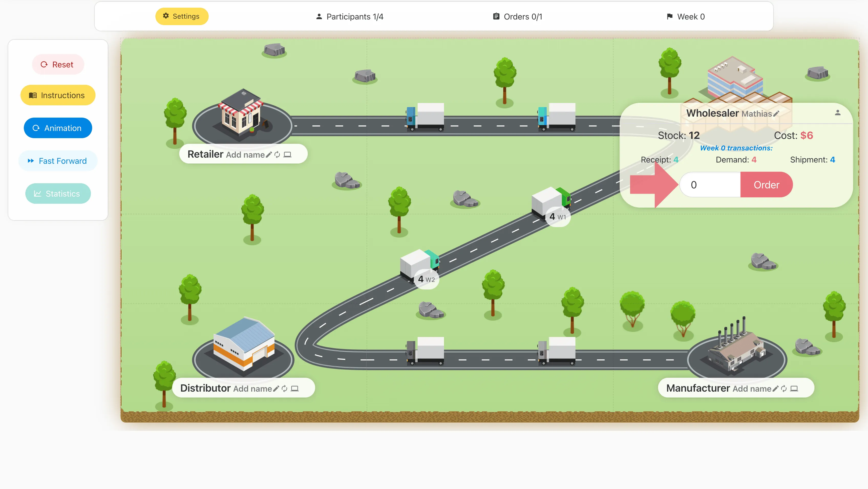Open the Instructions panel
This screenshot has height=489, width=868.
[x=58, y=95]
